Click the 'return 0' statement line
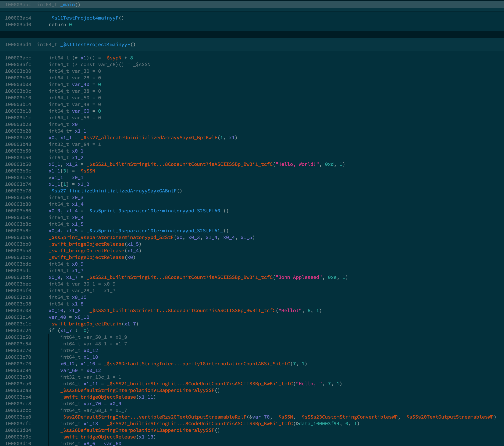The image size is (504, 446). 60,25
